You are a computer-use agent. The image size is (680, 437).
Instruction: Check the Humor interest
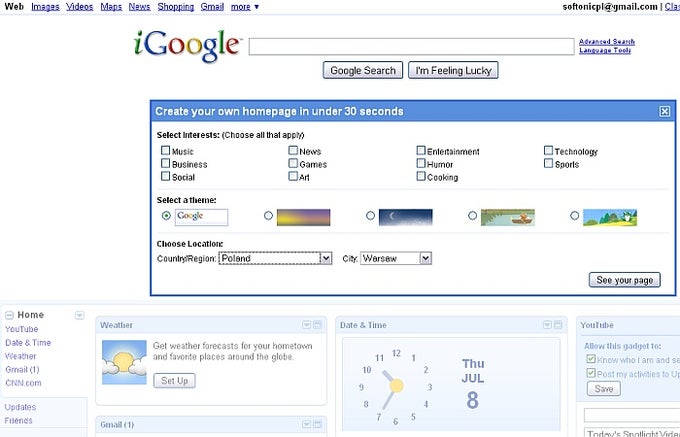[x=421, y=163]
